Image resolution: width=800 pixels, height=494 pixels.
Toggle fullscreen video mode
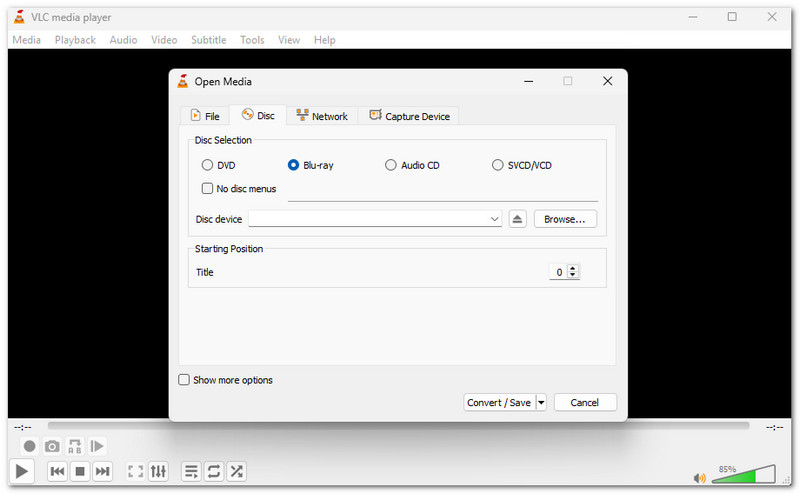135,471
